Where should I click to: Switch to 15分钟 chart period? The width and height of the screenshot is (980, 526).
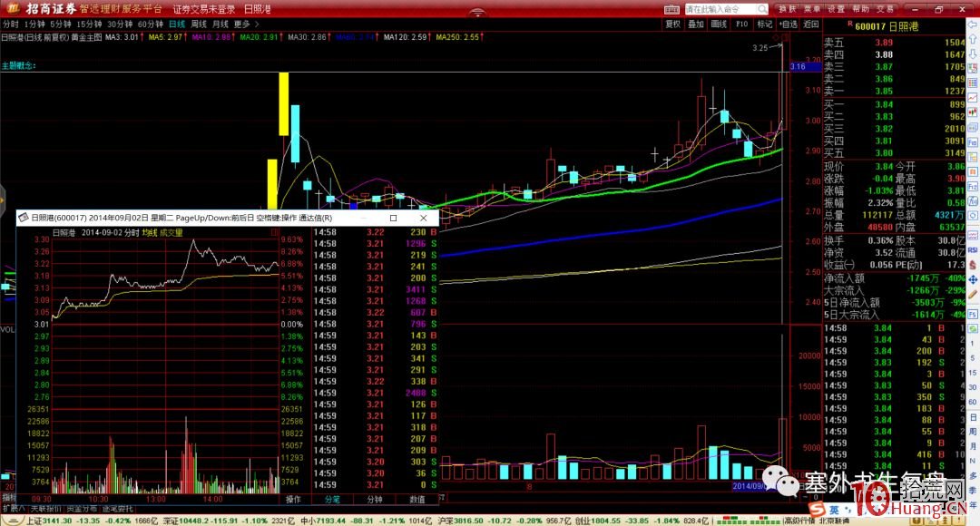pyautogui.click(x=89, y=24)
